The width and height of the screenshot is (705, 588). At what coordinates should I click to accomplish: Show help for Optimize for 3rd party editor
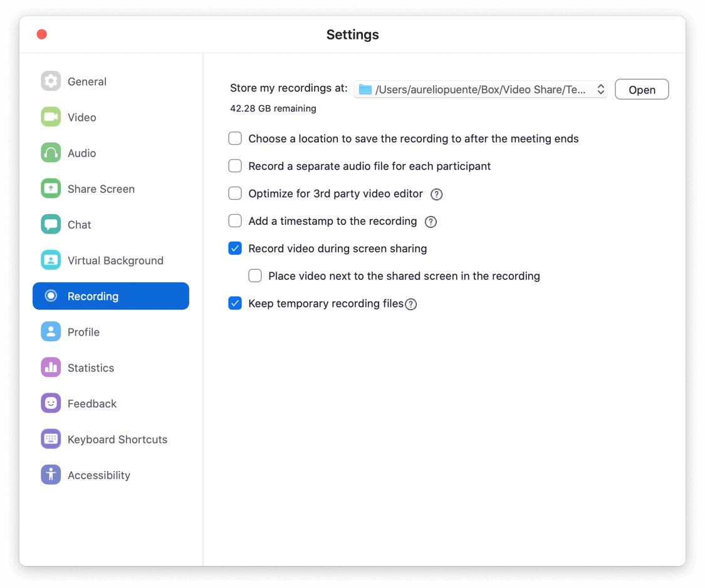pyautogui.click(x=437, y=195)
